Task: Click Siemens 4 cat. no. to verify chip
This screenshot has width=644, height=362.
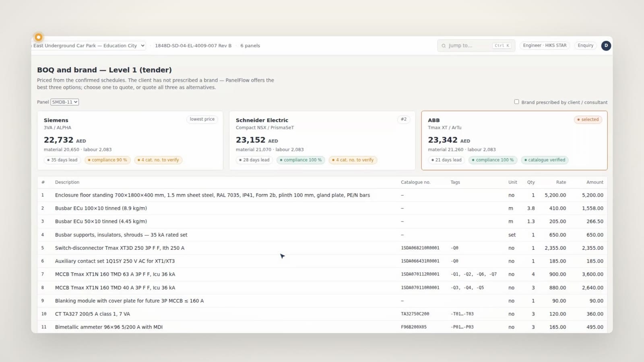Action: point(158,160)
